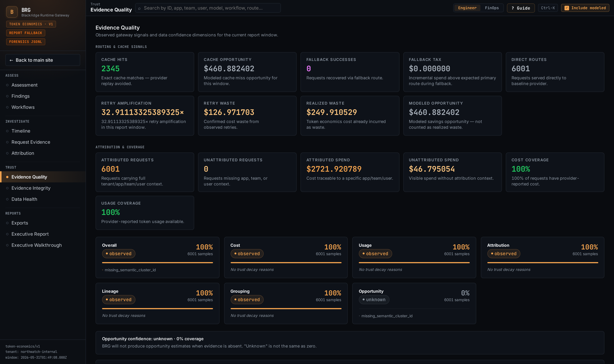The width and height of the screenshot is (614, 364).
Task: Focus the search by ID field
Action: (x=208, y=8)
